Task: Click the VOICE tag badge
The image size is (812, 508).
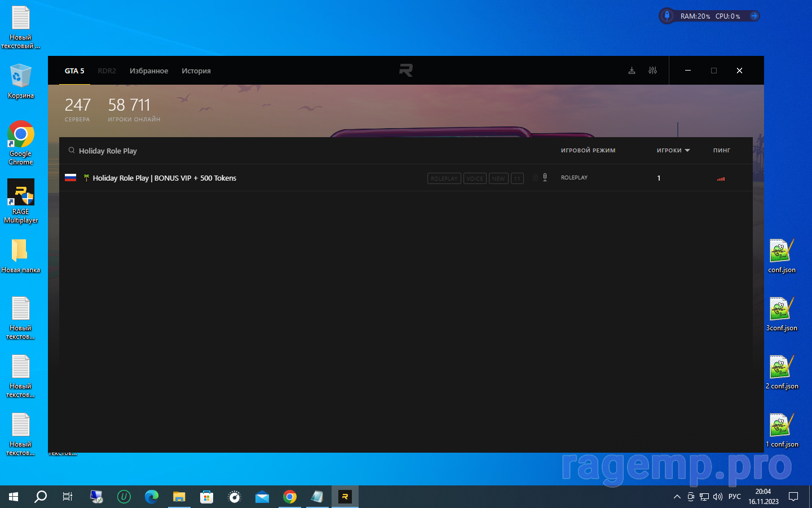Action: (475, 178)
